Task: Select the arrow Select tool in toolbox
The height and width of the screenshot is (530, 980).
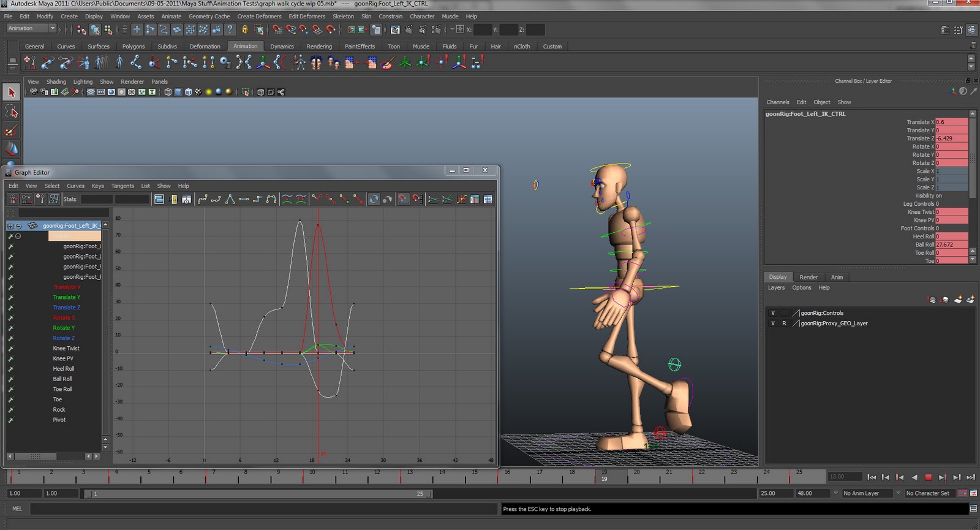Action: click(11, 93)
